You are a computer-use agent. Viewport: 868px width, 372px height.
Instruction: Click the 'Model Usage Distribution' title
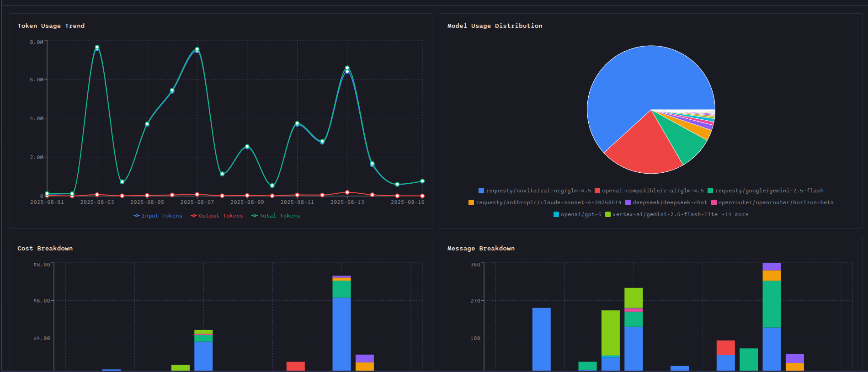point(495,26)
